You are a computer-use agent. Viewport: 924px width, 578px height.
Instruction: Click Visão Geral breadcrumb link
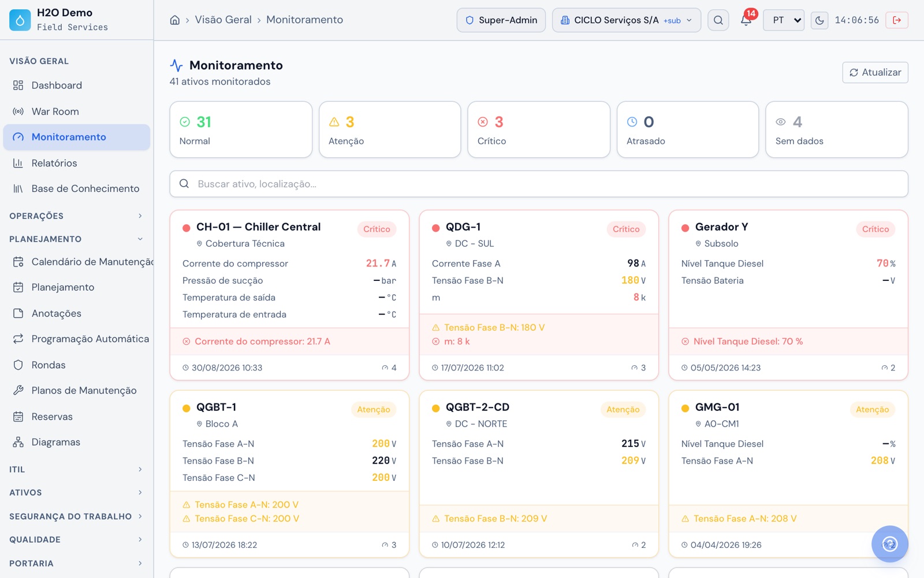point(223,20)
